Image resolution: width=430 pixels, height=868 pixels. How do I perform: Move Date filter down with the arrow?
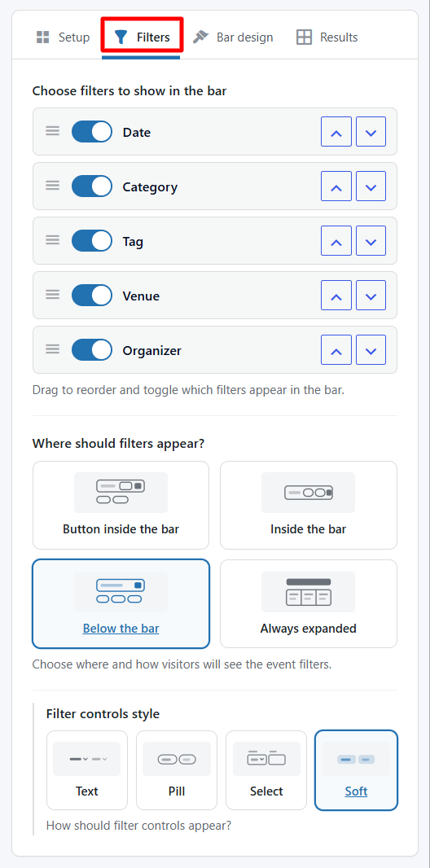[371, 132]
